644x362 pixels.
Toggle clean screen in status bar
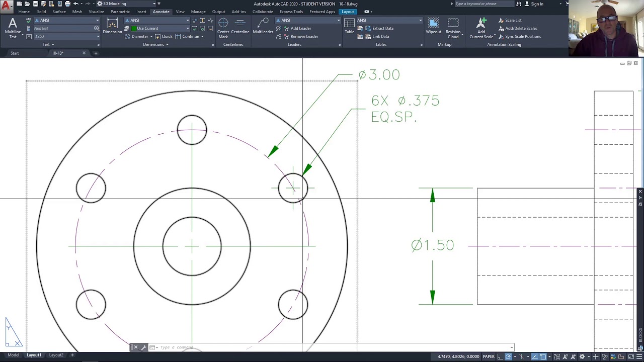click(x=631, y=356)
